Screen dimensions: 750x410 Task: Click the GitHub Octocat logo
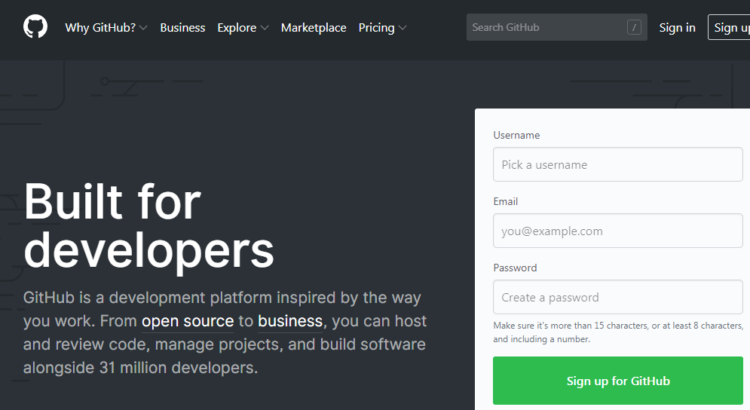(35, 27)
